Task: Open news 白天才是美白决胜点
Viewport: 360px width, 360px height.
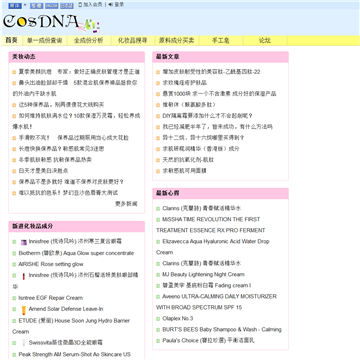Action: 43,171
